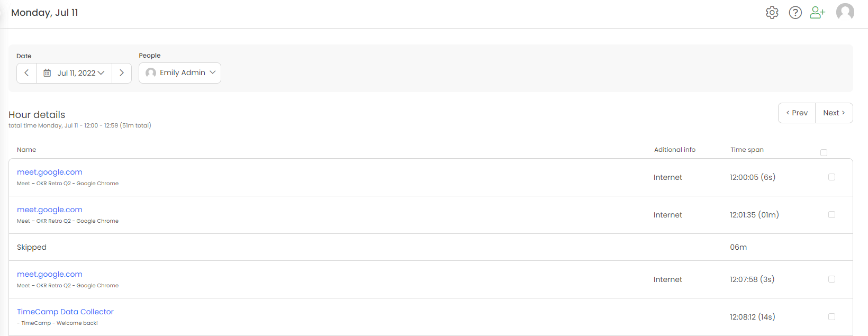Screen dimensions: 868x336
Task: Click Emily Admin's avatar icon
Action: (x=151, y=72)
